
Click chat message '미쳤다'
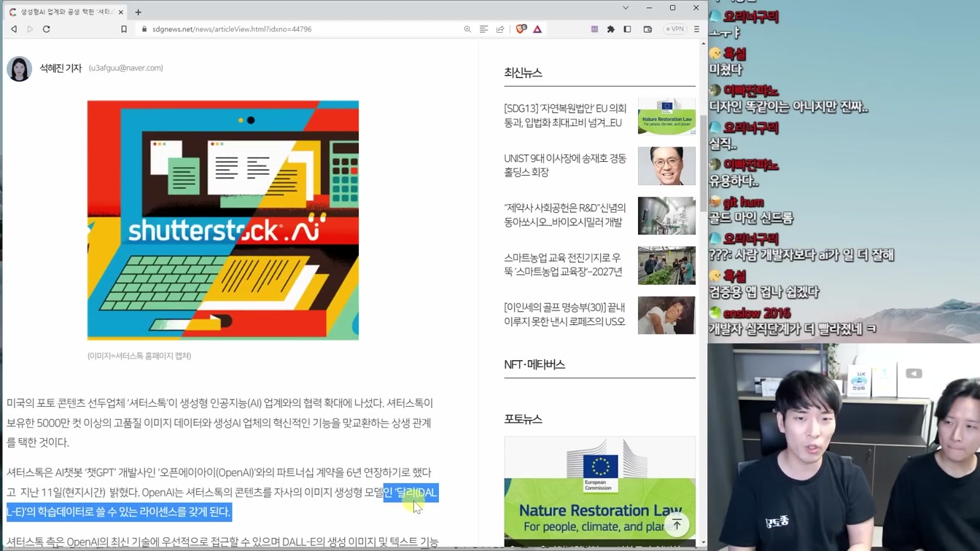tap(726, 69)
